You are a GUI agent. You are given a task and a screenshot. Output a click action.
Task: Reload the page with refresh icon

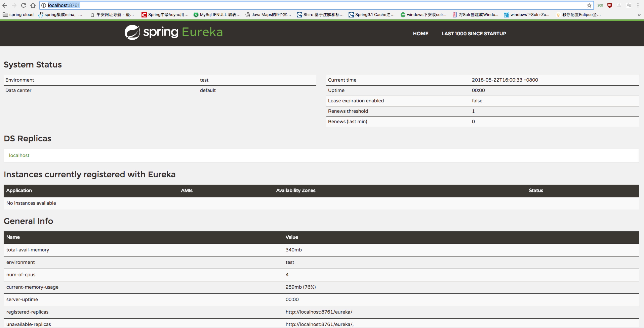pos(24,5)
